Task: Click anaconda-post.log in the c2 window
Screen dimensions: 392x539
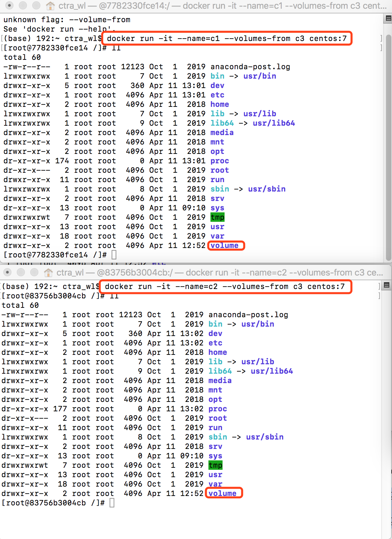Action: (x=248, y=315)
